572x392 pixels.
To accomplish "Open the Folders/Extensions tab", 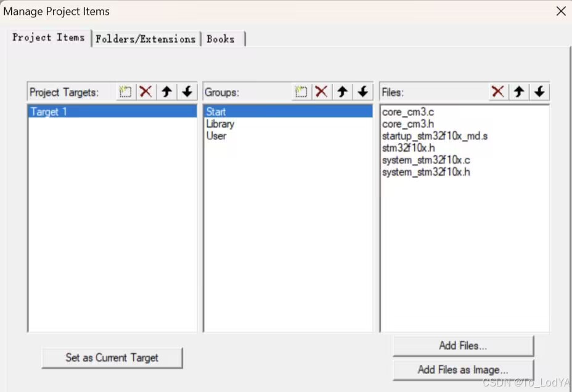I will (145, 39).
